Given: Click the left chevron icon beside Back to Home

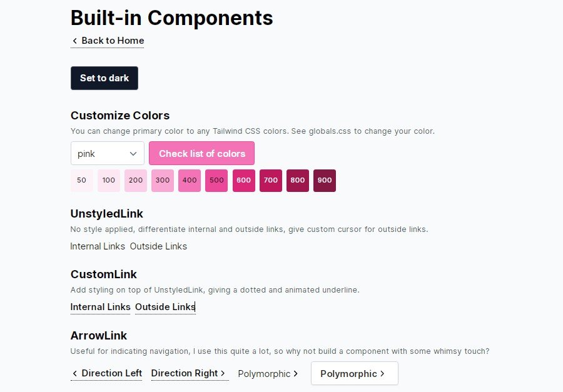Looking at the screenshot, I should pos(74,41).
